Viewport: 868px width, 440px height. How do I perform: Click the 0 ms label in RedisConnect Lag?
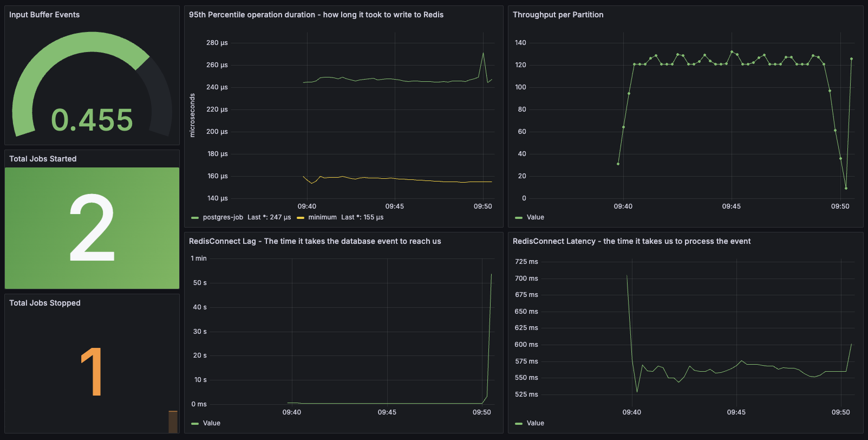pyautogui.click(x=199, y=404)
